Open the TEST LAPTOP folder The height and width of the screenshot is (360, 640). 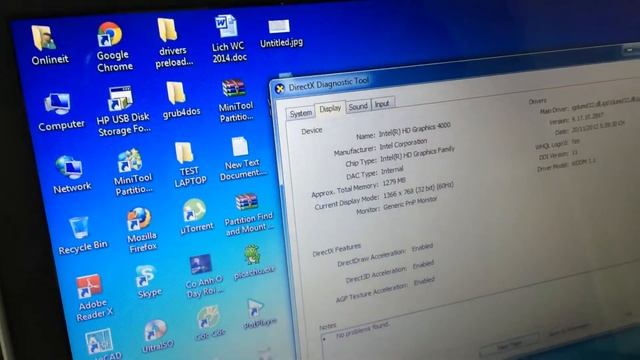[x=184, y=153]
